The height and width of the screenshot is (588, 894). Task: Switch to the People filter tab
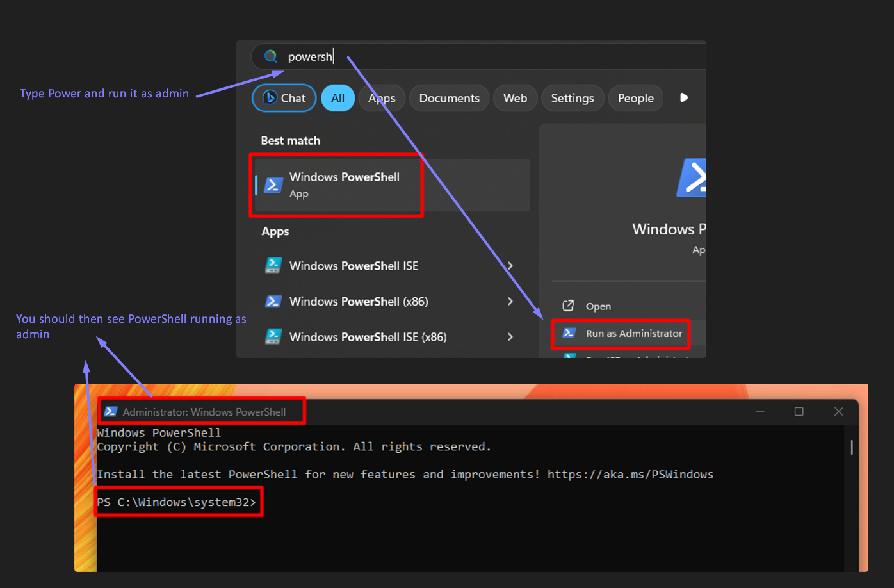[636, 98]
